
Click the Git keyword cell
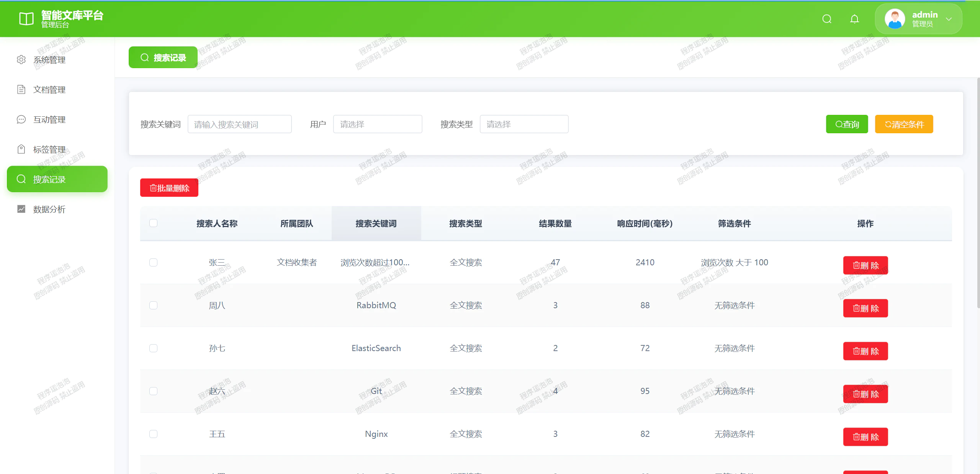(376, 391)
